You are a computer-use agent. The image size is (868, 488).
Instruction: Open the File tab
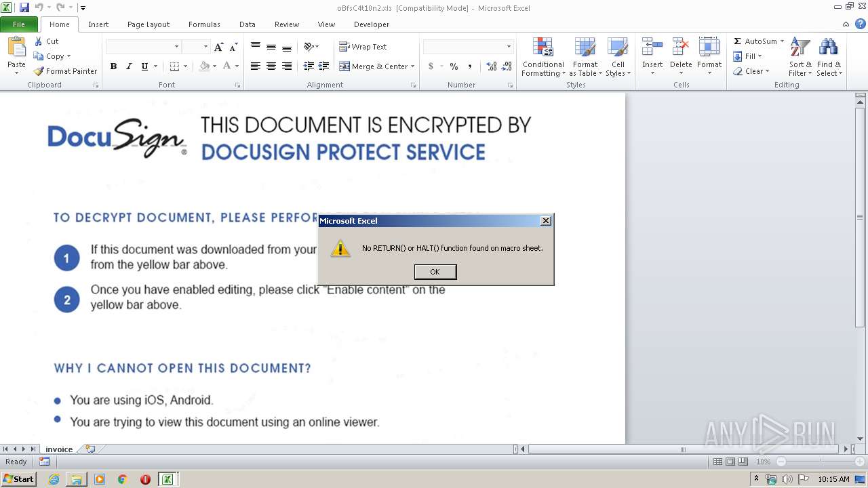(19, 24)
